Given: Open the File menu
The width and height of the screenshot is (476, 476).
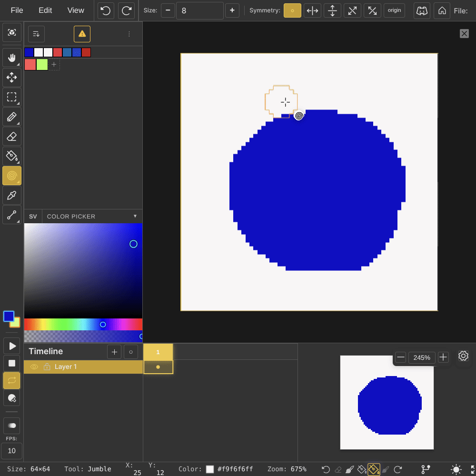Looking at the screenshot, I should [x=17, y=10].
